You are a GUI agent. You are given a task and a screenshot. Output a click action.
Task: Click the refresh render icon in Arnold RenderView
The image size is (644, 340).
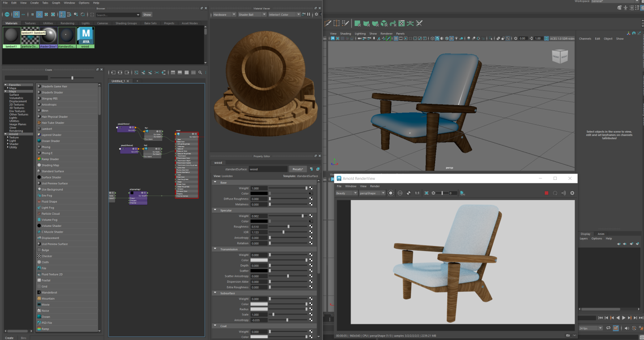point(555,193)
